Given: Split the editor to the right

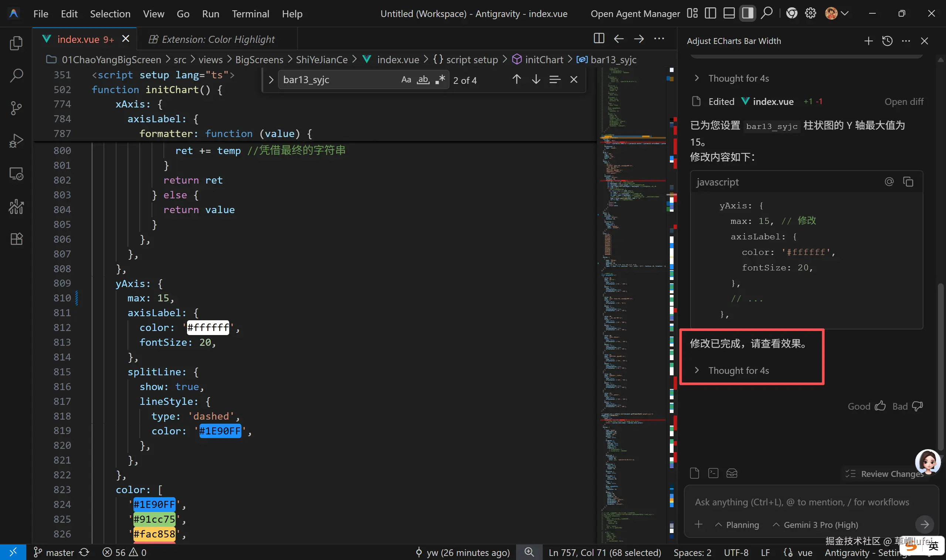Looking at the screenshot, I should pyautogui.click(x=599, y=38).
